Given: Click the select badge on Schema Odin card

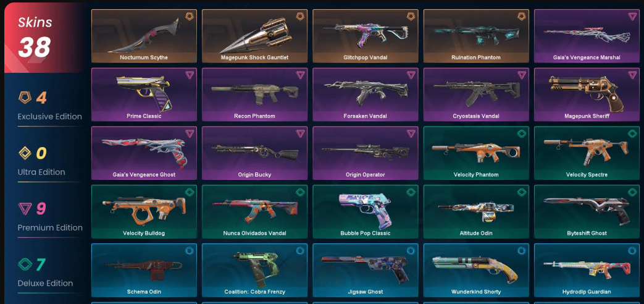Looking at the screenshot, I should click(x=190, y=251).
